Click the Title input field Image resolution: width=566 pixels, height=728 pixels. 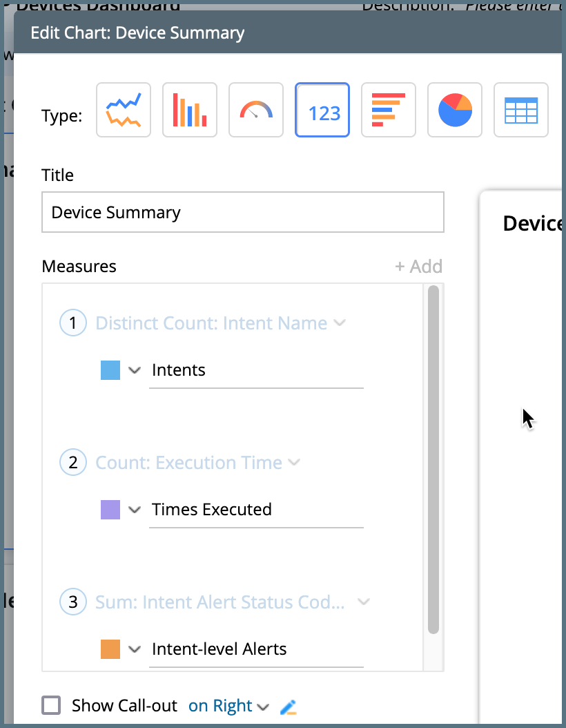[242, 212]
